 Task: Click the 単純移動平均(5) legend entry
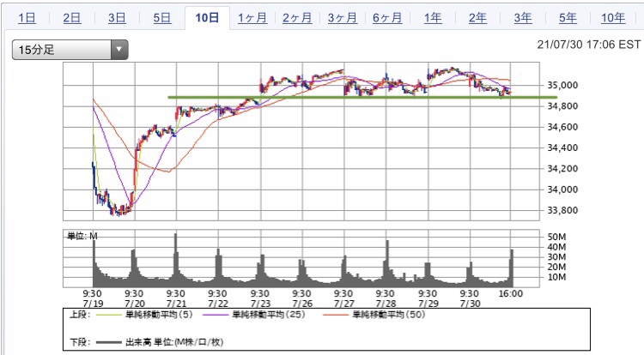click(159, 315)
